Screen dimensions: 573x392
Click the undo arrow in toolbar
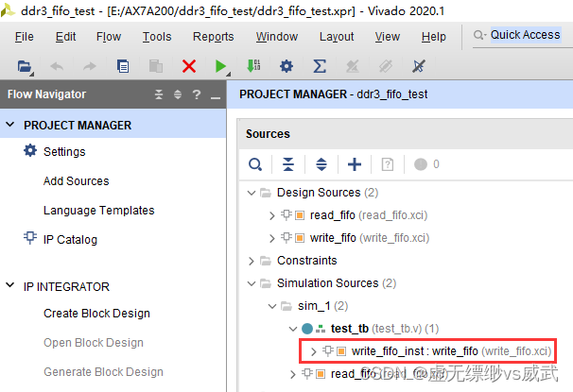[x=57, y=66]
